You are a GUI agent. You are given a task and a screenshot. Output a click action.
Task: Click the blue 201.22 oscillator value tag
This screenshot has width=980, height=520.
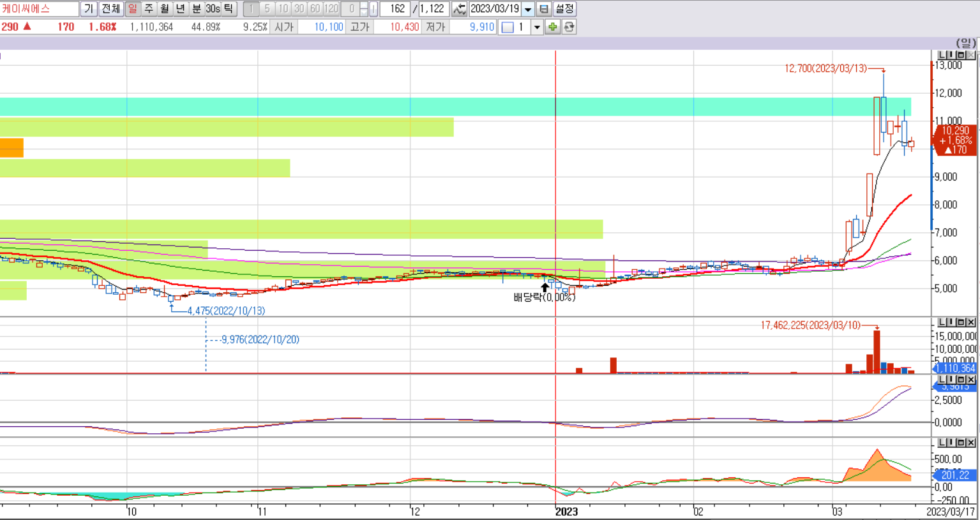pos(955,475)
